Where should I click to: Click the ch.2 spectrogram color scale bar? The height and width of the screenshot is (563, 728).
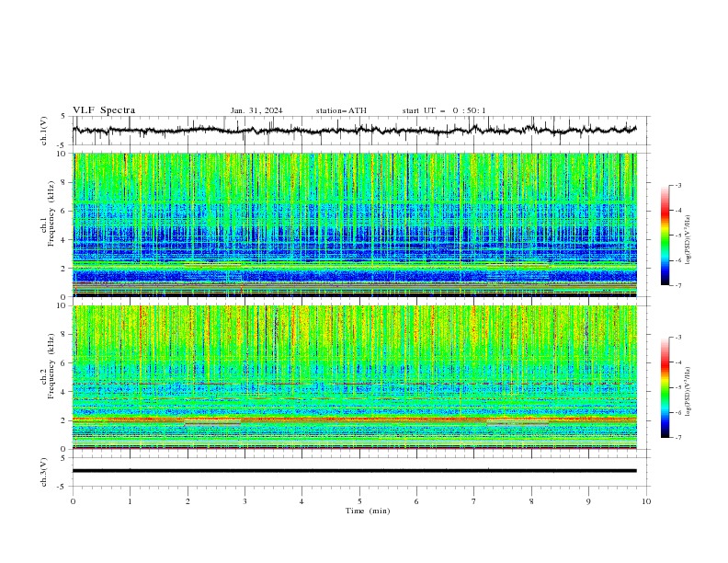pos(665,387)
